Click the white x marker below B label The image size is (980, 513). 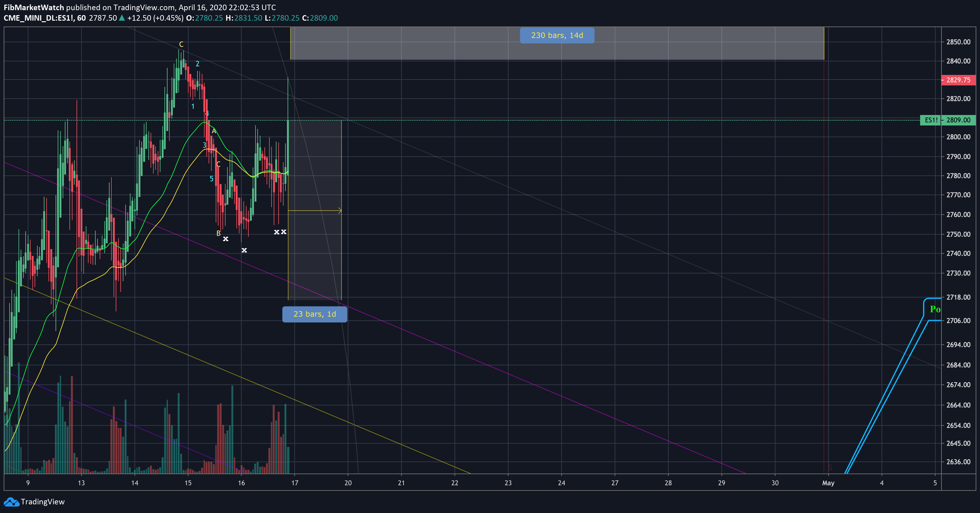coord(226,239)
